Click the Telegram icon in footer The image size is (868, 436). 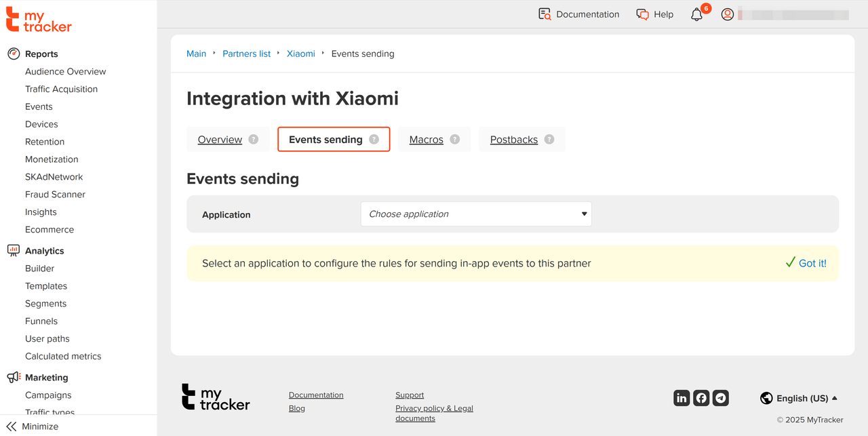pos(721,398)
